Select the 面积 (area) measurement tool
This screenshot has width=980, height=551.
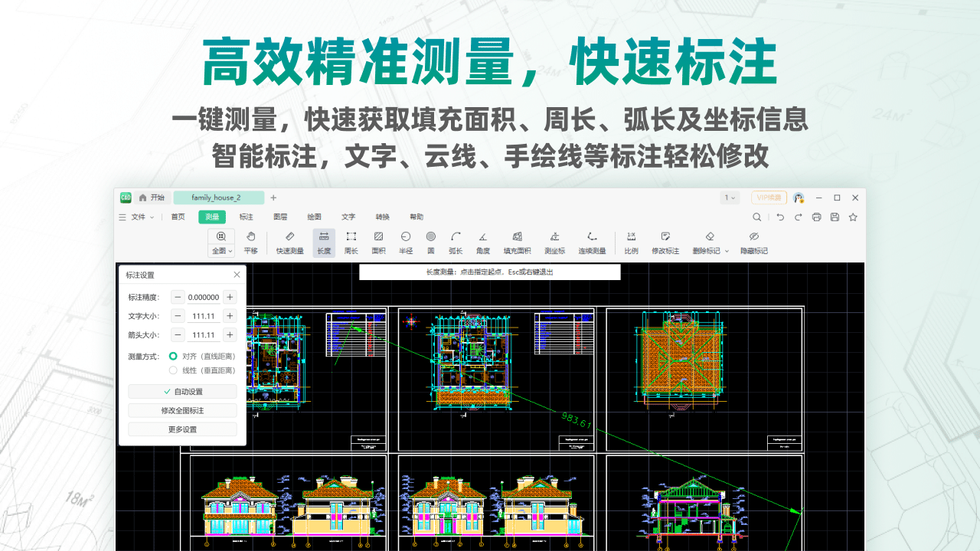(377, 243)
